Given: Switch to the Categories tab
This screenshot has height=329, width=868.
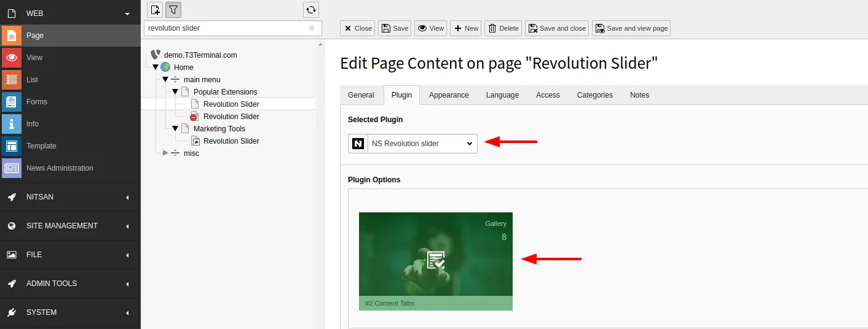Looking at the screenshot, I should point(594,95).
